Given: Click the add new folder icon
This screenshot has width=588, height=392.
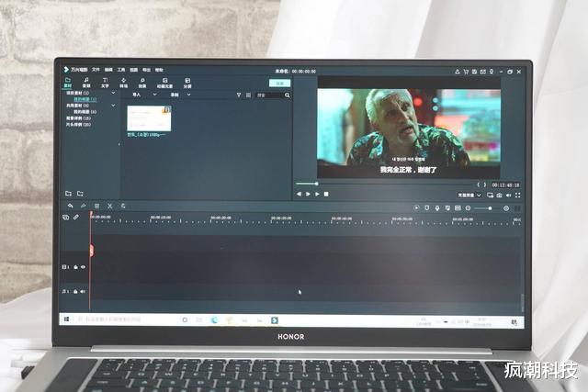Looking at the screenshot, I should click(x=68, y=194).
